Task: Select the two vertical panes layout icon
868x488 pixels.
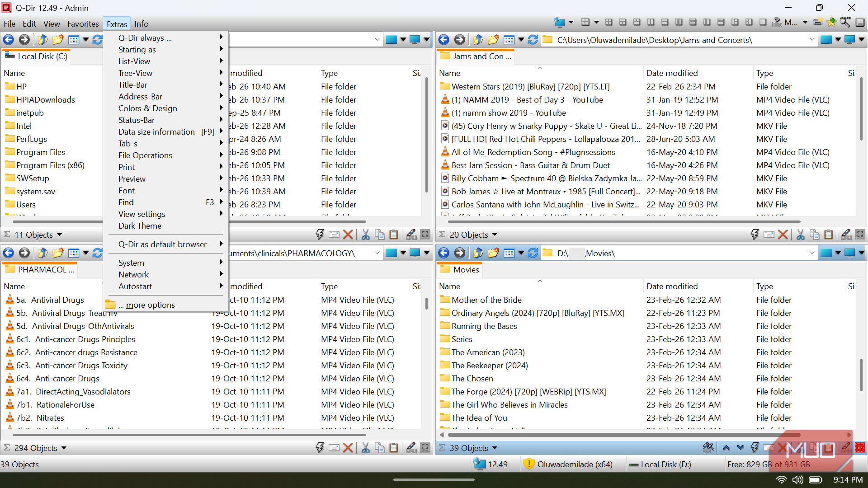Action: tap(651, 22)
